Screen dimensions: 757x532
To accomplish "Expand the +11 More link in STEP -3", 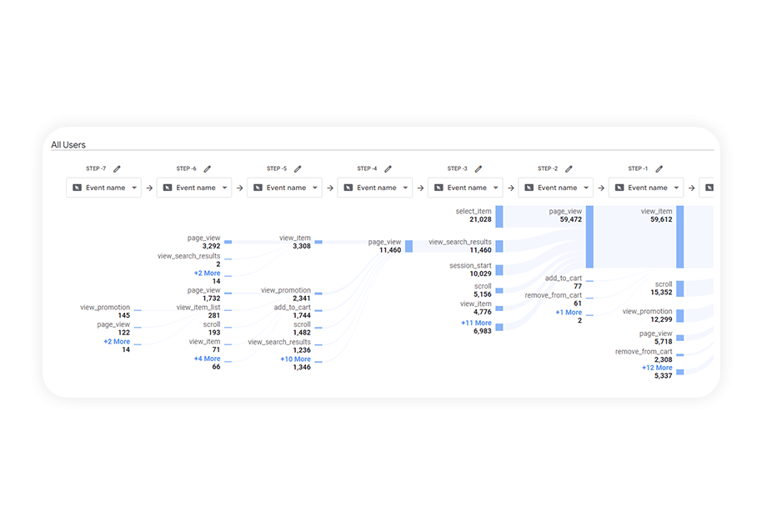I will (476, 323).
